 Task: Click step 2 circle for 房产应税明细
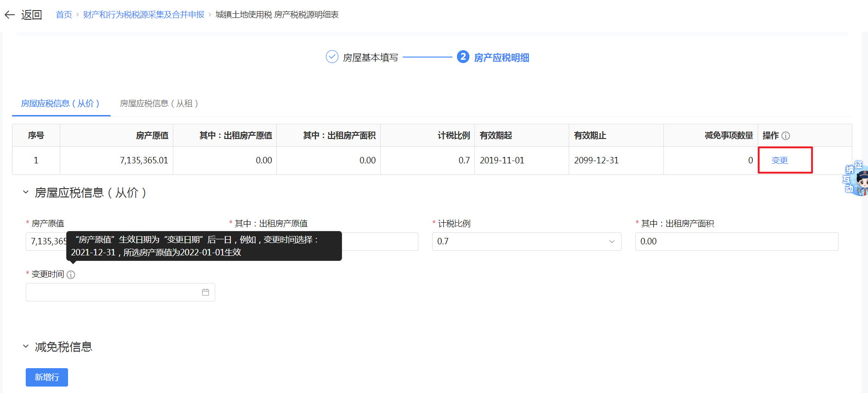point(463,57)
